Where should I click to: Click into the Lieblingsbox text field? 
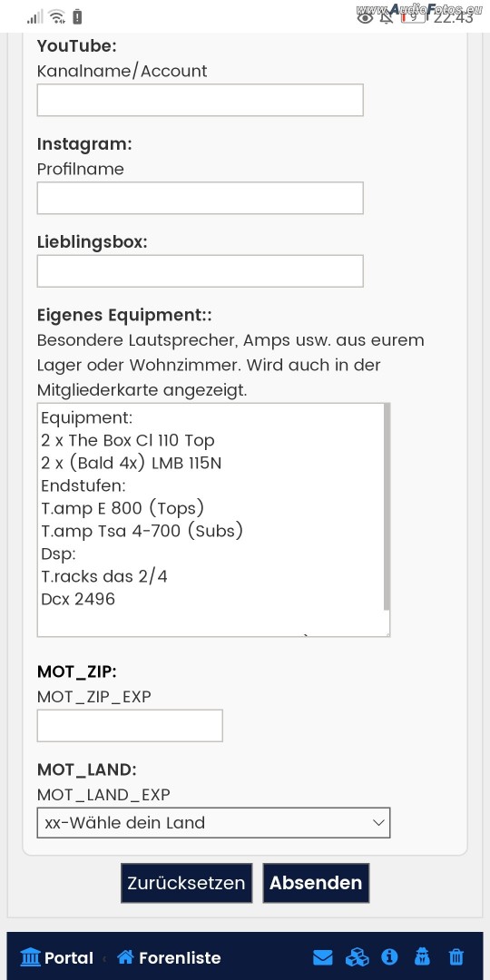[200, 271]
